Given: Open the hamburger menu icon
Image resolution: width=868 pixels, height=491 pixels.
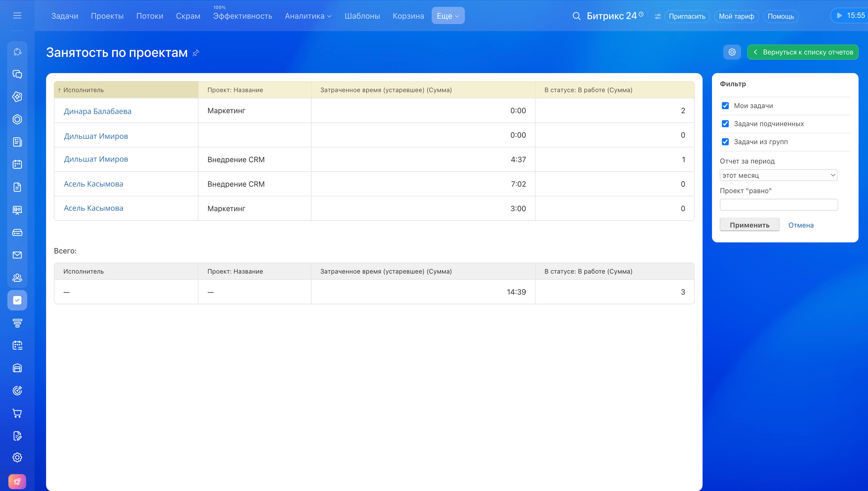Looking at the screenshot, I should 17,16.
